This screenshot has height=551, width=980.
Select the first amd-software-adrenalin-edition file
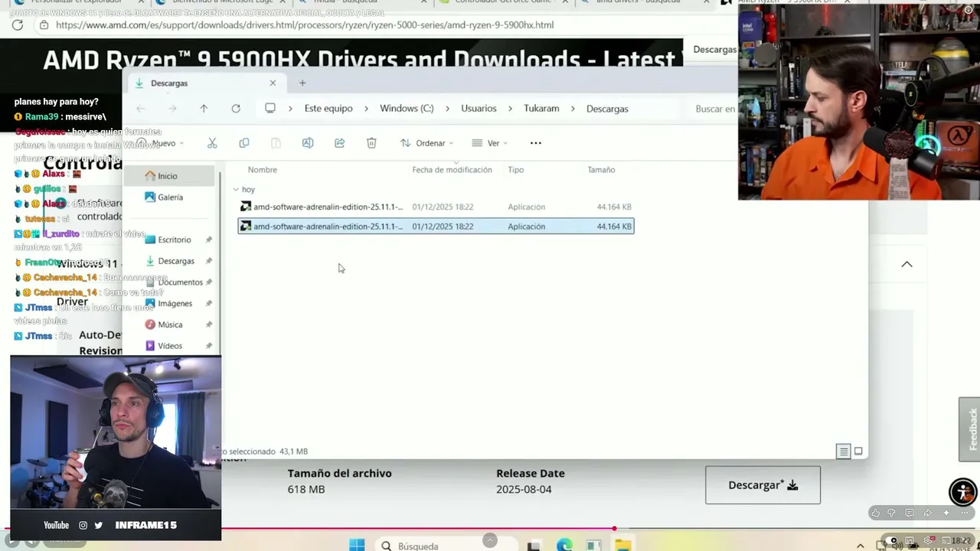pyautogui.click(x=436, y=207)
